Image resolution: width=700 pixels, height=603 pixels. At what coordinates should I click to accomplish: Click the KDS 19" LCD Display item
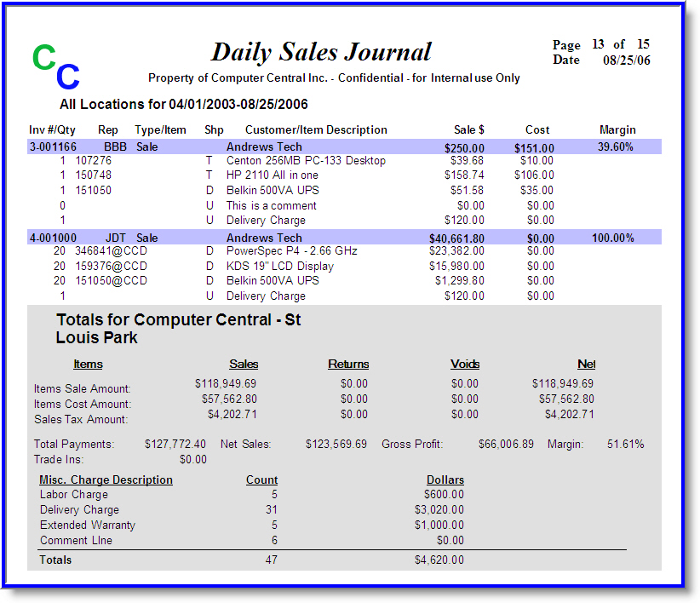point(280,267)
